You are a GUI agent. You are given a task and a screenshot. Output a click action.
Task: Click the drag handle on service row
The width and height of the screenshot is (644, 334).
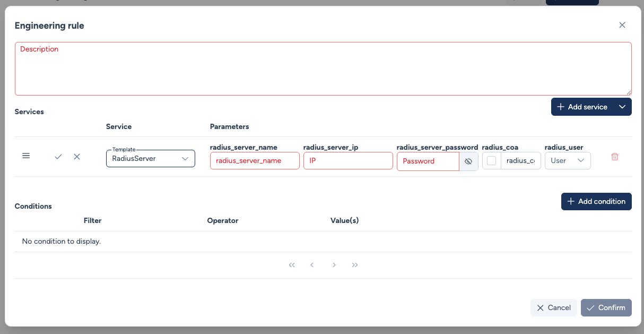pyautogui.click(x=26, y=156)
